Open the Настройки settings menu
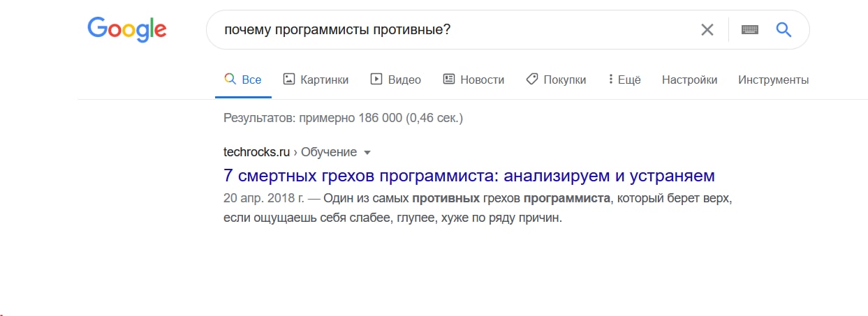Screen dimensions: 868x316 click(689, 80)
